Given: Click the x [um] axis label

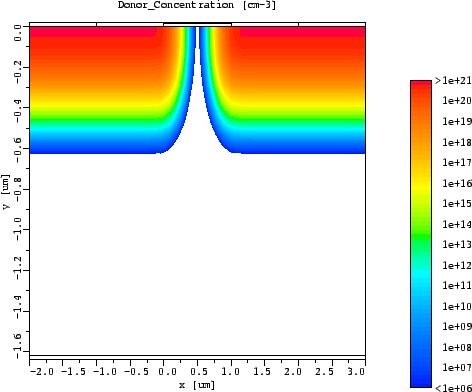Looking at the screenshot, I should pos(197,385).
